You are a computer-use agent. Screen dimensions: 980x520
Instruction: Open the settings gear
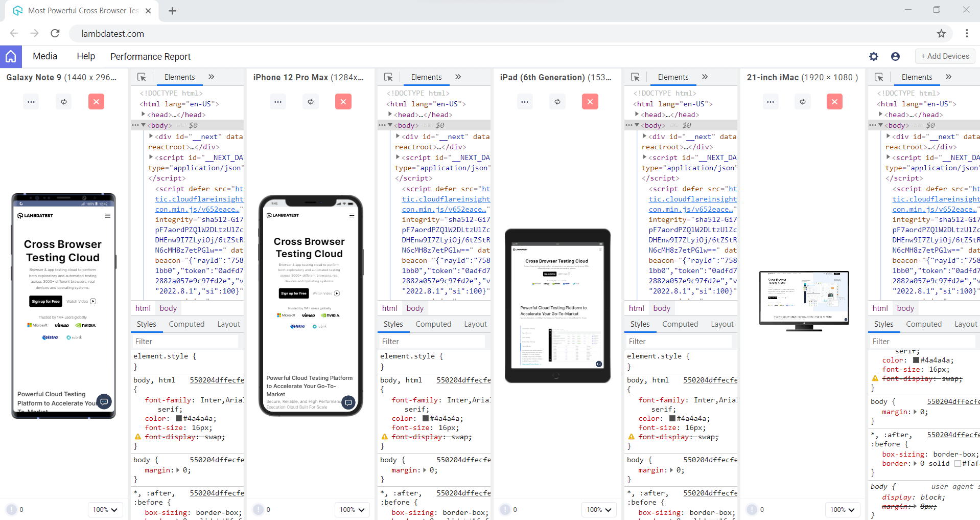pos(873,56)
